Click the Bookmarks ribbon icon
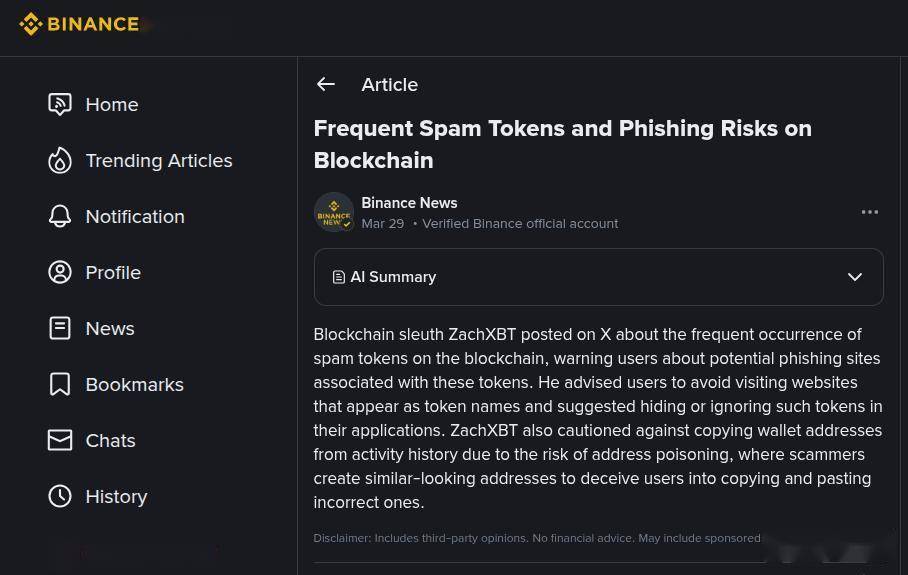Screen dimensions: 908x575 click(x=60, y=385)
